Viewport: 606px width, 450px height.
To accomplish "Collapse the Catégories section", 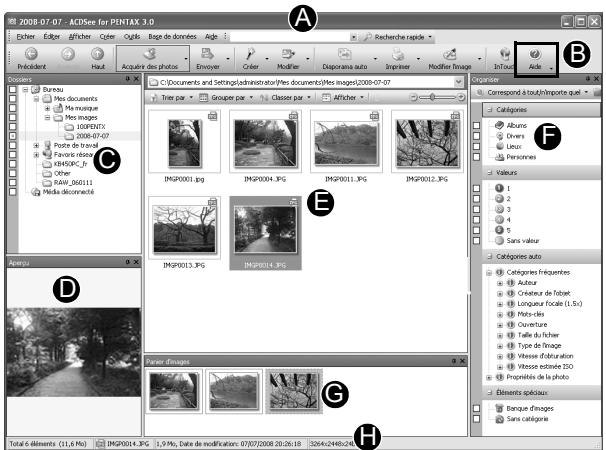I will point(490,110).
